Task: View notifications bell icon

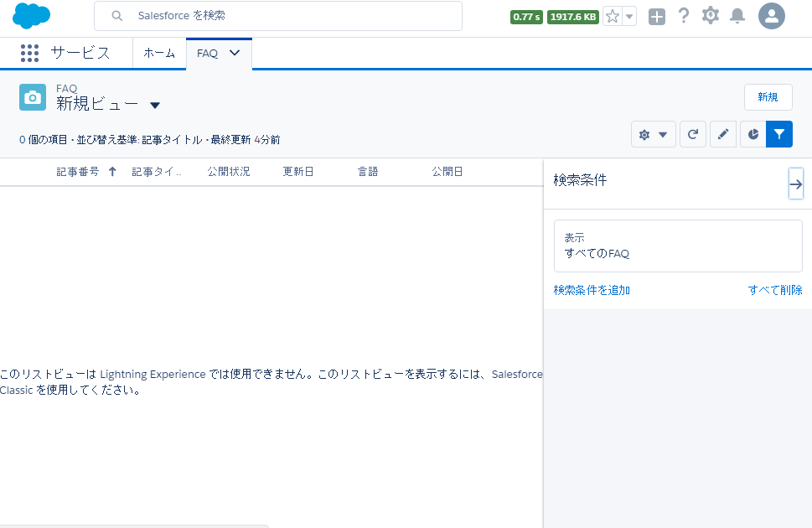Action: (737, 16)
